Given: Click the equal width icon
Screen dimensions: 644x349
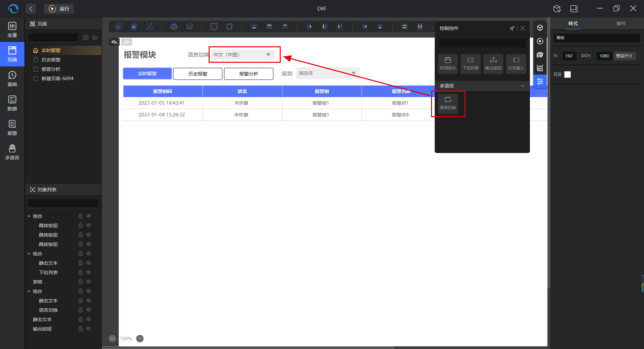Looking at the screenshot, I should pos(405,27).
